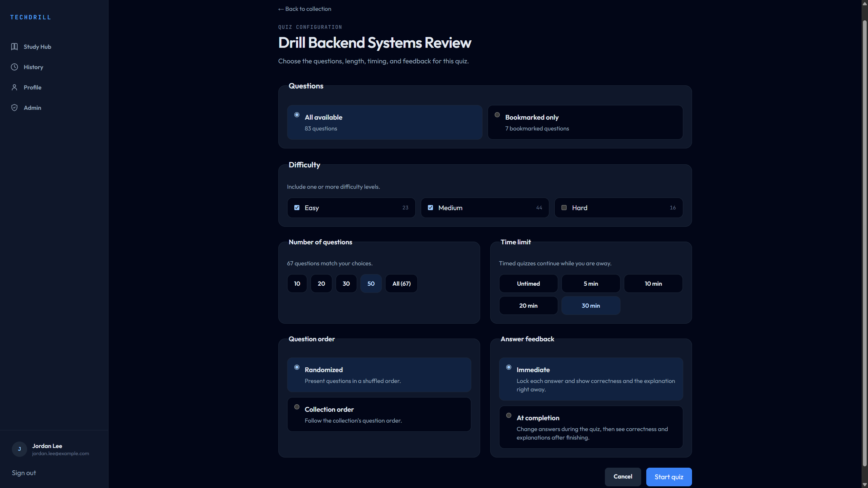Click '67 questions match your choices.' text
The image size is (868, 488).
(330, 263)
